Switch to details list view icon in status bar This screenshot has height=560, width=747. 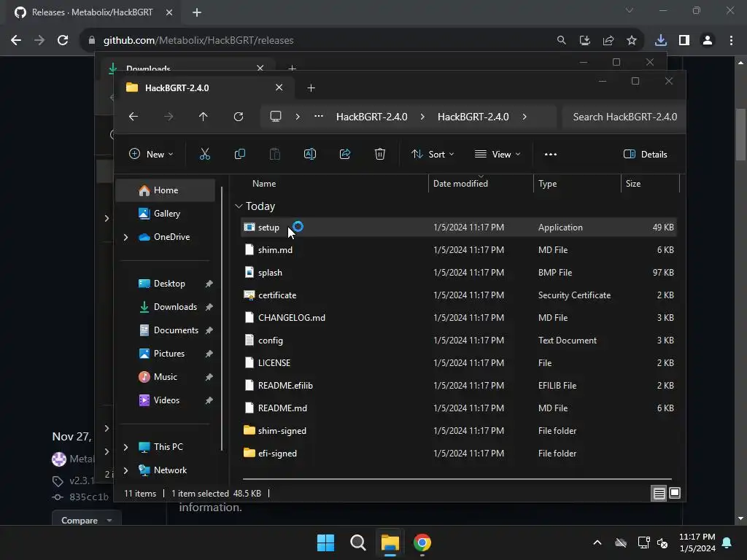[x=659, y=494]
